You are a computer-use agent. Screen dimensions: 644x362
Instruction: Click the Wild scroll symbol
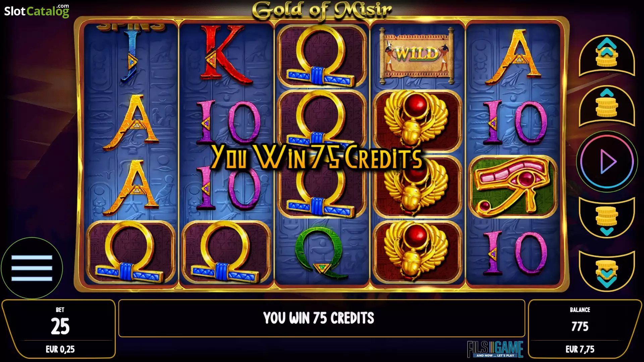tap(417, 55)
